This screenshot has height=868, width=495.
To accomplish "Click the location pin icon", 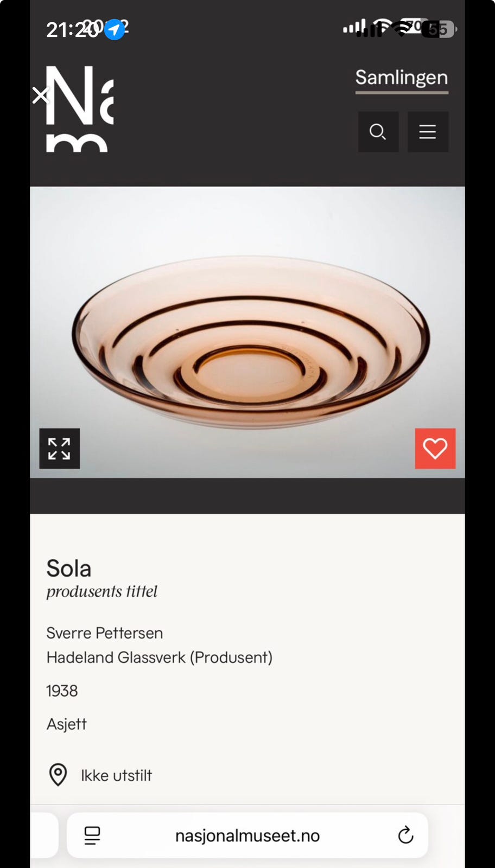I will (58, 775).
